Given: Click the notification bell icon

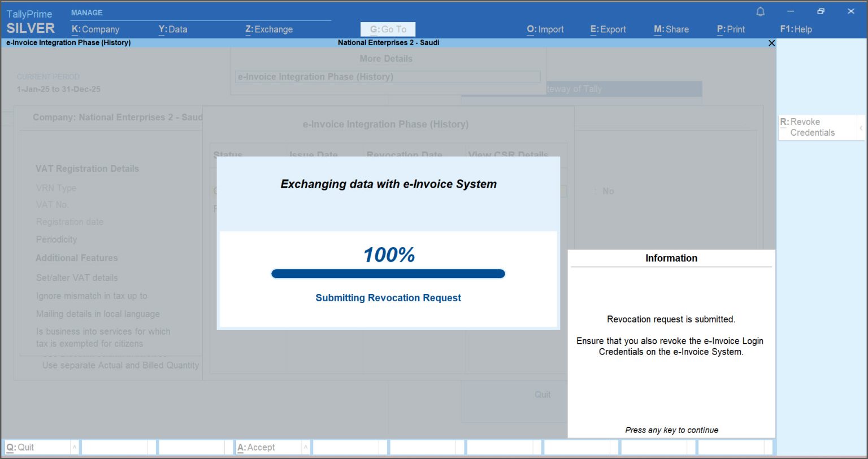Looking at the screenshot, I should tap(760, 11).
